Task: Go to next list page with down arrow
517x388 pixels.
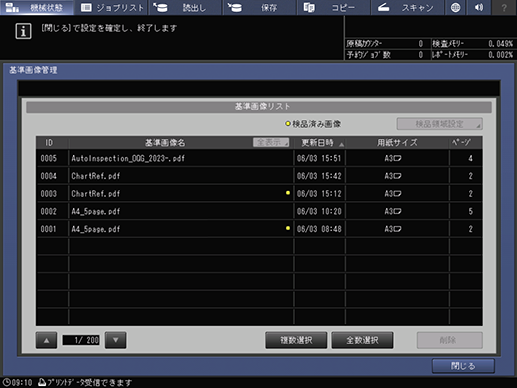Action: tap(115, 340)
